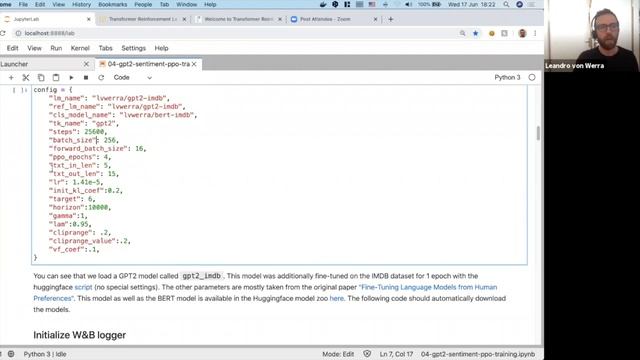This screenshot has height=360, width=640.
Task: Open the JupyterLab View menu
Action: click(34, 48)
